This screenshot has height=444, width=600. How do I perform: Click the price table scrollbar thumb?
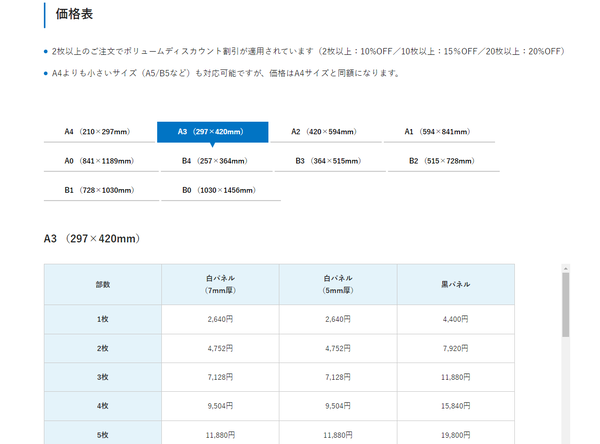[566, 305]
